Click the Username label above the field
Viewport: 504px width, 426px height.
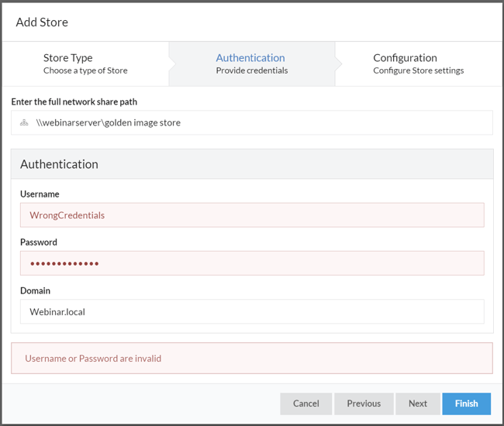click(x=40, y=194)
